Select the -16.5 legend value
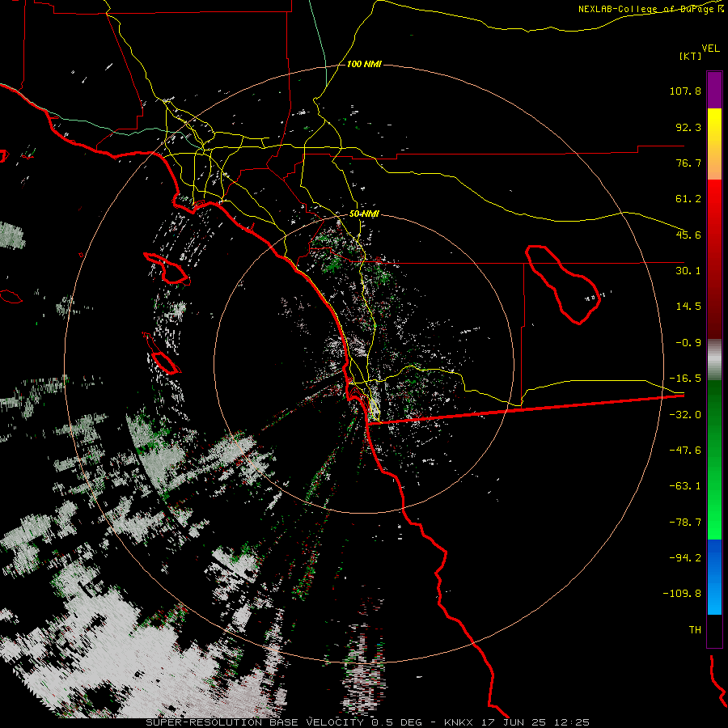This screenshot has height=728, width=728. [685, 379]
